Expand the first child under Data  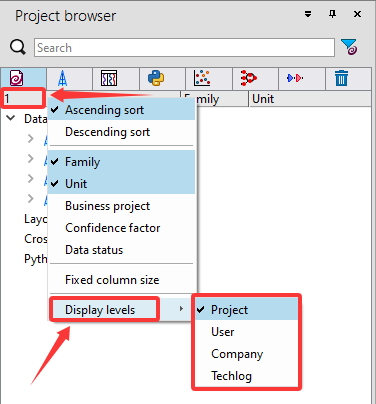pyautogui.click(x=31, y=138)
